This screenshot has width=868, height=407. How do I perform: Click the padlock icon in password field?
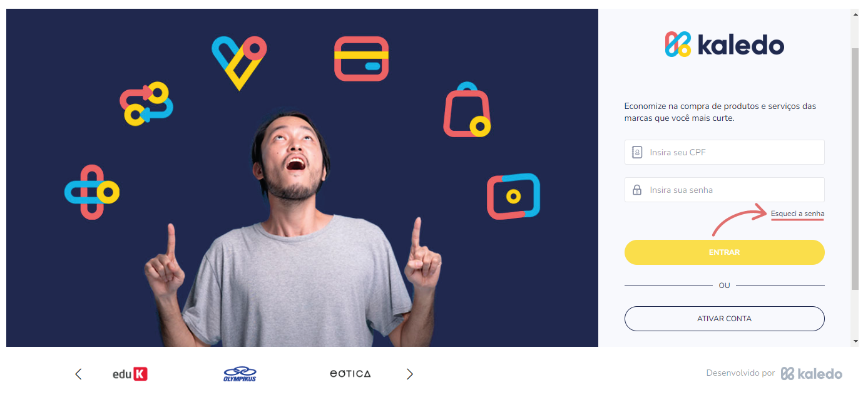(637, 190)
